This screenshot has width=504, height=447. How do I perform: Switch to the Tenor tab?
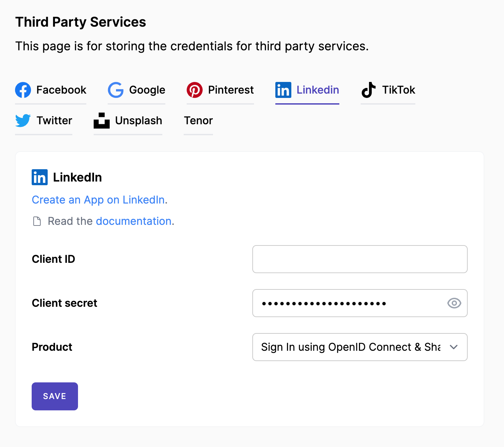(x=198, y=121)
